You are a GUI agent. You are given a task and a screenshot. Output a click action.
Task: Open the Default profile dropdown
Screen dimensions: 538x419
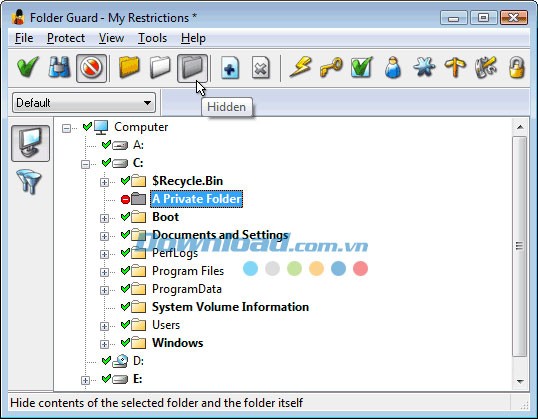click(84, 102)
